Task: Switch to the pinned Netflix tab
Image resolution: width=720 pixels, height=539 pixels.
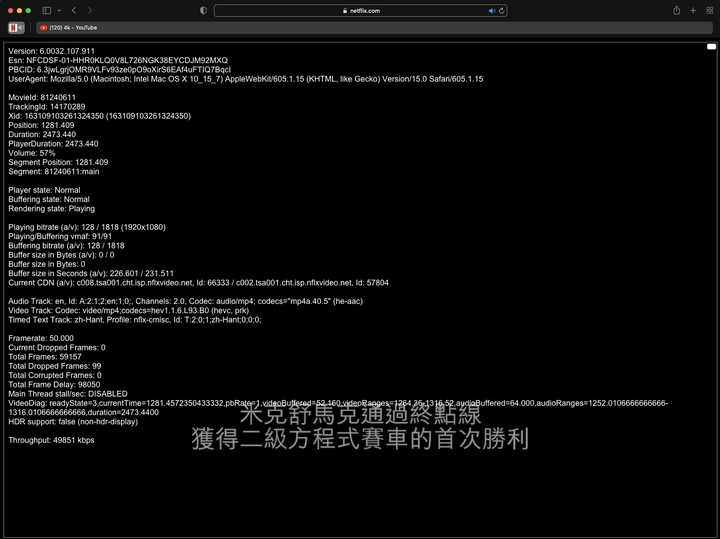Action: pyautogui.click(x=16, y=28)
